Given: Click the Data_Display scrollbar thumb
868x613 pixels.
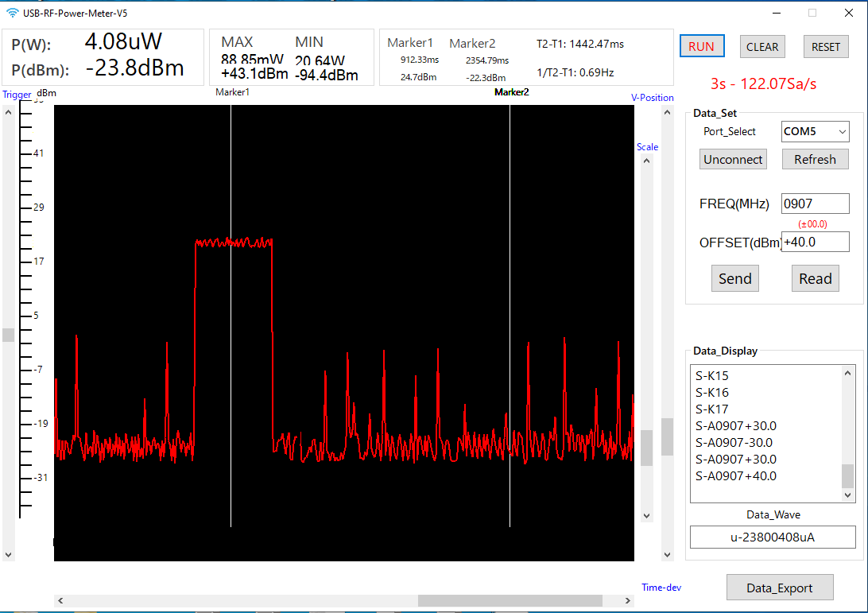Looking at the screenshot, I should click(847, 475).
